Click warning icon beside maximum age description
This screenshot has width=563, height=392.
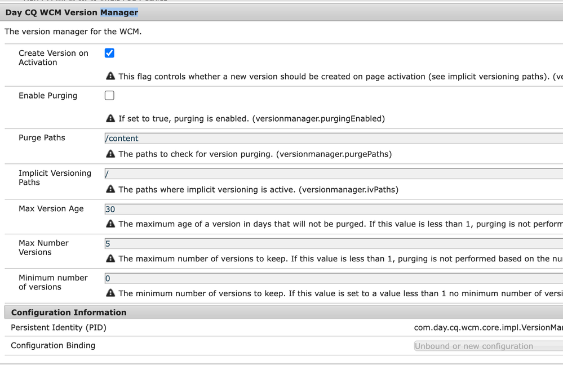[110, 224]
